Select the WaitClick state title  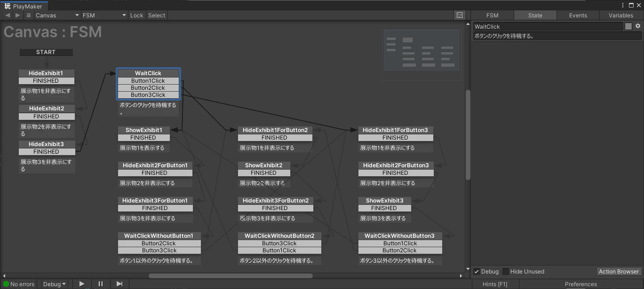pos(148,73)
